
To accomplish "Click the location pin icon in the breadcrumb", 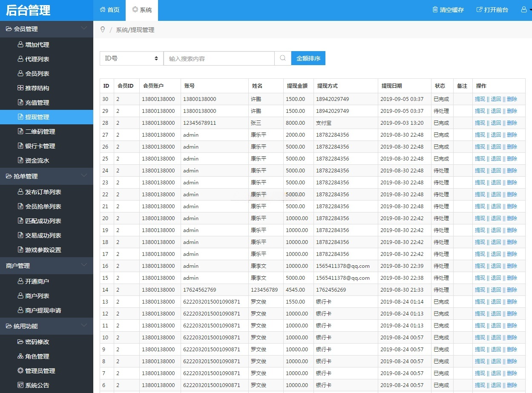I will (x=102, y=30).
